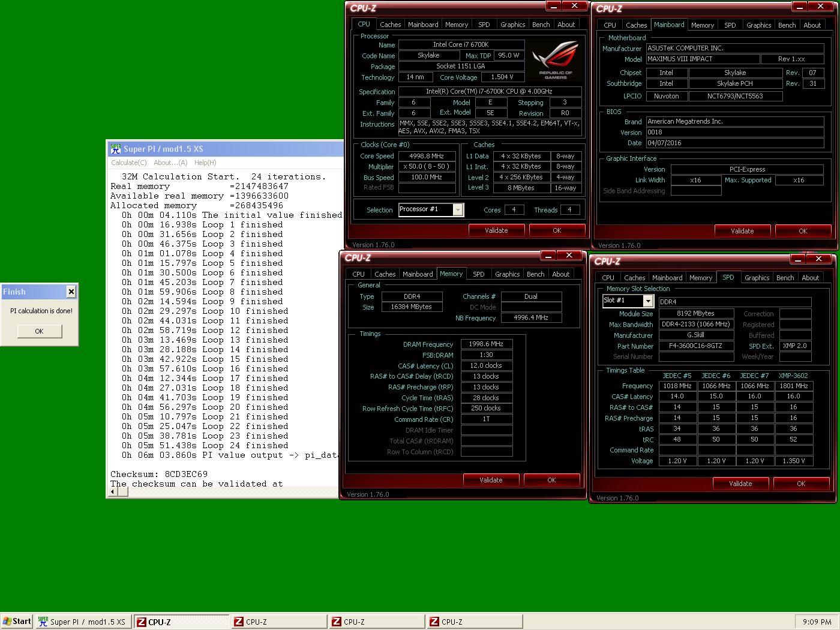Open the Slot #1 memory slot dropdown
The width and height of the screenshot is (840, 630).
click(x=647, y=301)
